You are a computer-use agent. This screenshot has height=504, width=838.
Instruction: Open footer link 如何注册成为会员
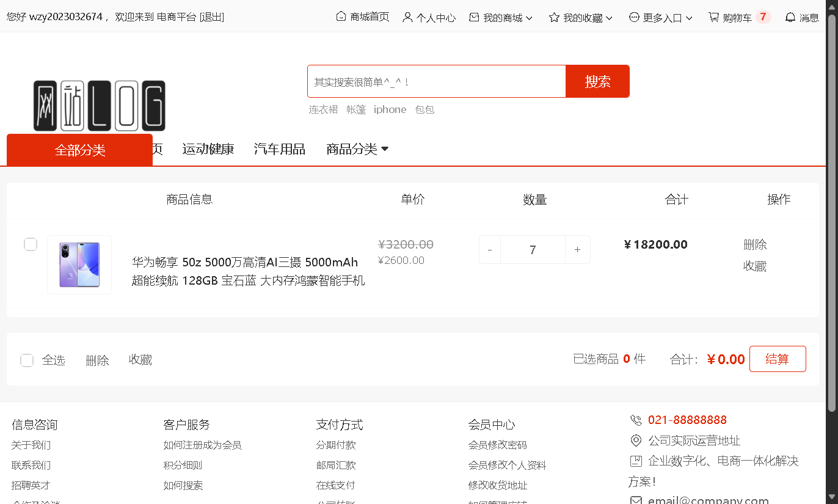tap(203, 445)
